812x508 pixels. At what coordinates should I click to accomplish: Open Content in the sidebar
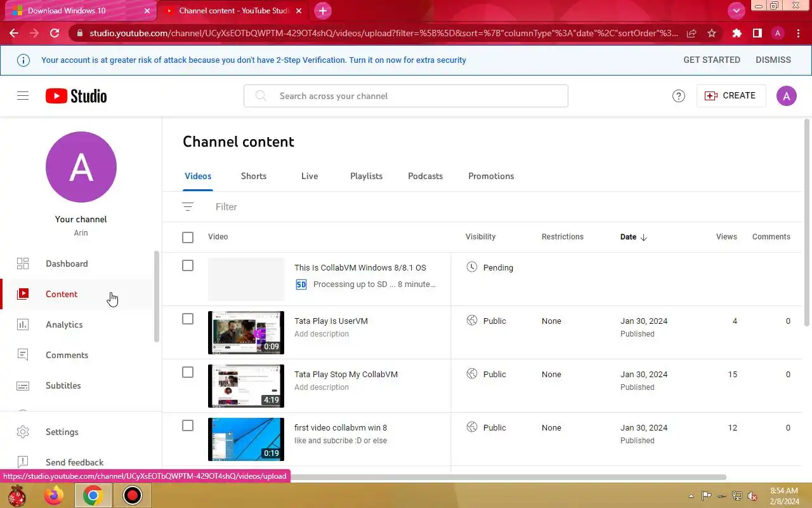pyautogui.click(x=77, y=294)
